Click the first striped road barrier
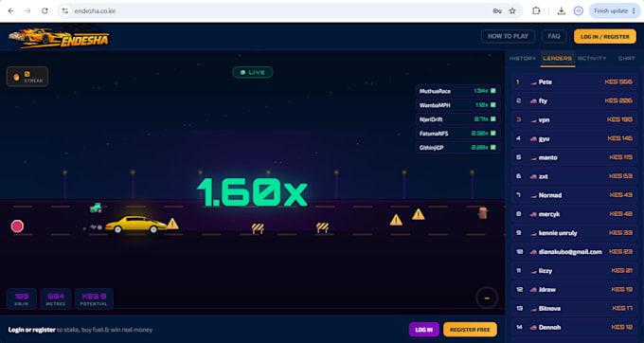 258,228
